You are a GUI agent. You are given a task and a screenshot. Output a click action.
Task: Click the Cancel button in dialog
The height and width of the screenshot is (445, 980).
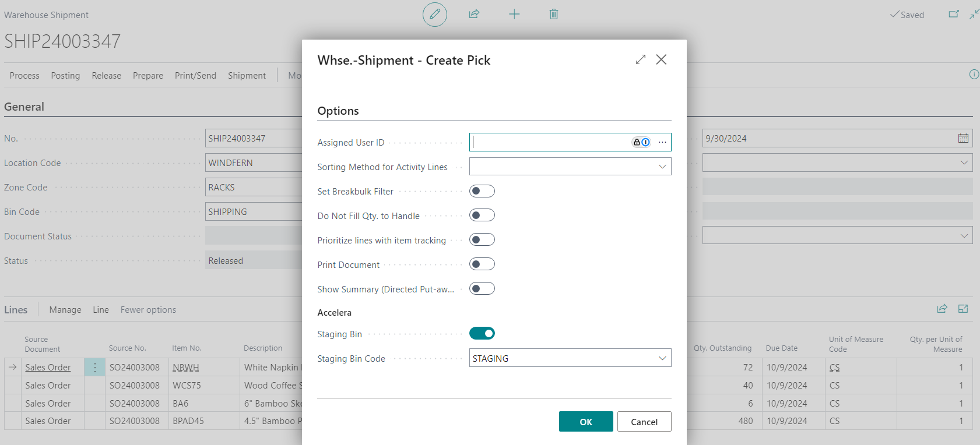[644, 422]
